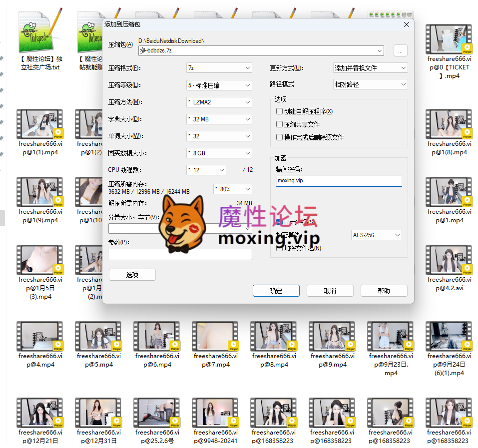The width and height of the screenshot is (478, 448).
Task: Select video file freeshare666.vip@0【TICKET】.mp4
Action: pos(449,39)
